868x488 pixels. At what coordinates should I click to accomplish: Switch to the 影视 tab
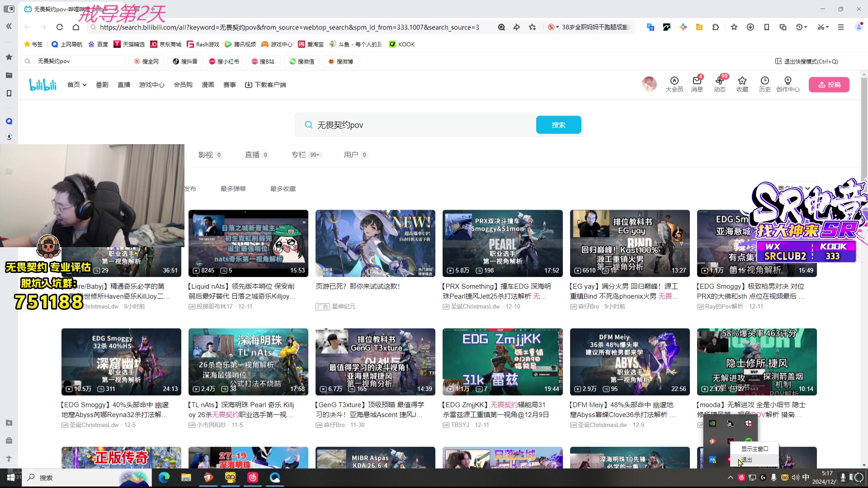pyautogui.click(x=210, y=155)
